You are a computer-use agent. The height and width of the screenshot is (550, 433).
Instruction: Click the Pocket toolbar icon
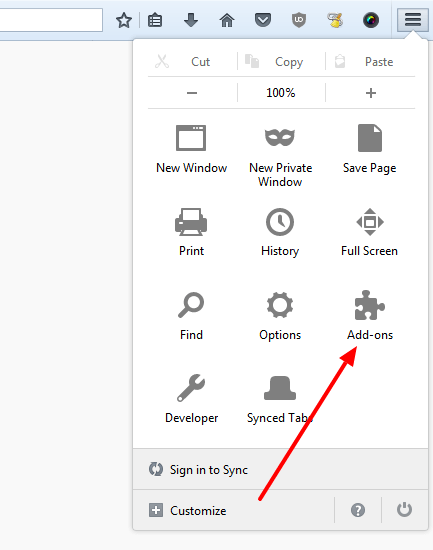(x=263, y=20)
